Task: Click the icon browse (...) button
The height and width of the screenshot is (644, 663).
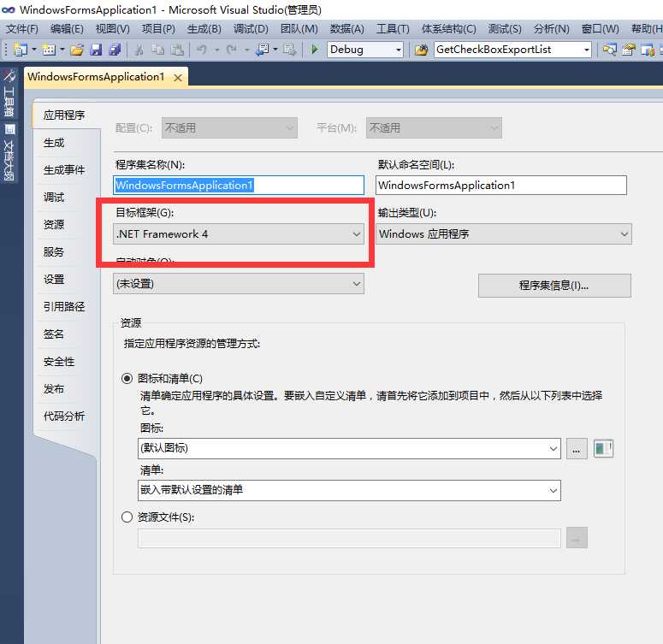Action: [577, 448]
